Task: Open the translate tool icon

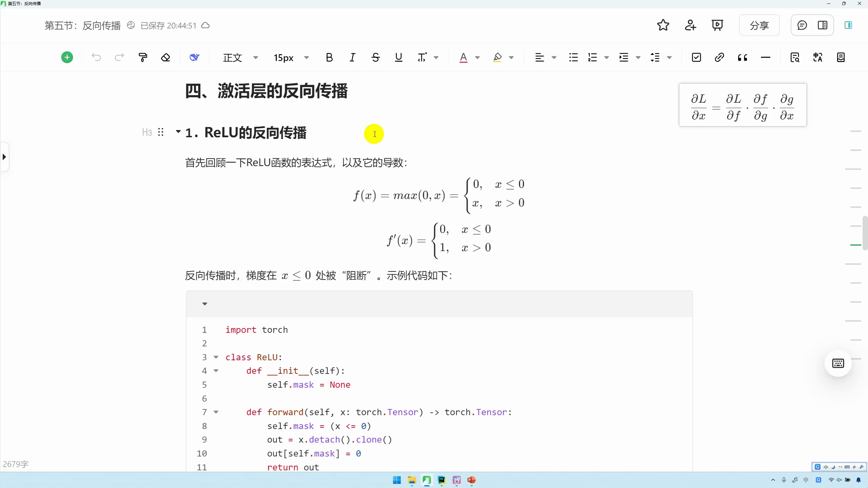Action: (x=817, y=57)
